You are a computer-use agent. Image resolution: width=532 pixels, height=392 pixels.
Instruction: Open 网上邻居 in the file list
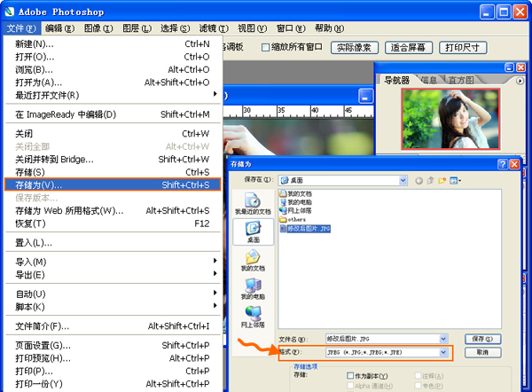coord(295,211)
